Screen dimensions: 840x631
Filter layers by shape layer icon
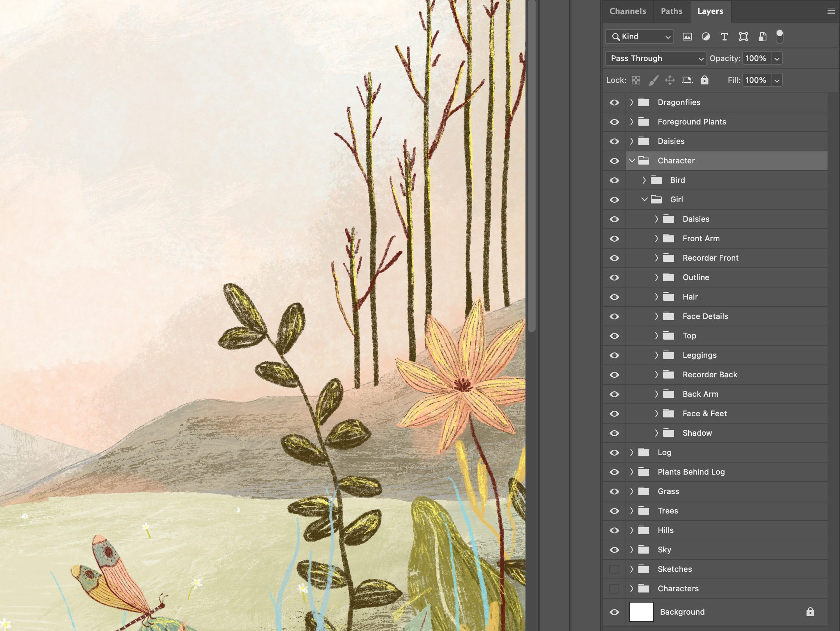click(743, 37)
